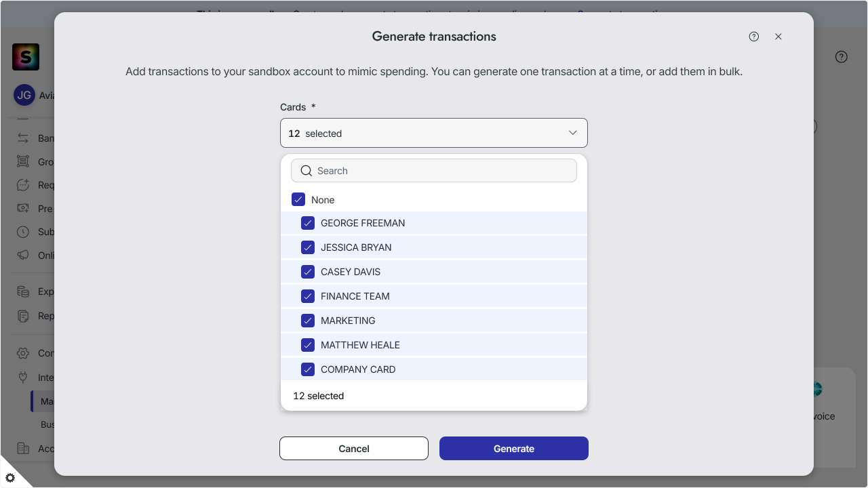This screenshot has width=868, height=488.
Task: Click the MARKETING card name
Action: coord(348,321)
